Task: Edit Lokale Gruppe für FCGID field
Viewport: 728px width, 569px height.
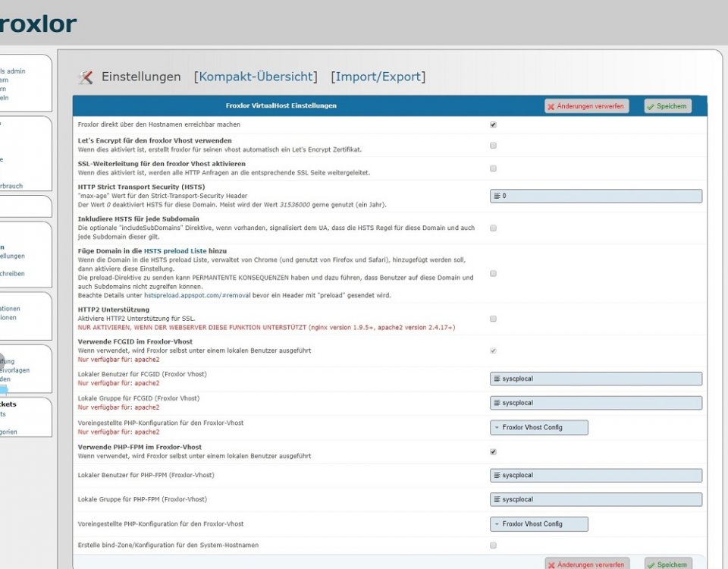Action: click(x=596, y=403)
